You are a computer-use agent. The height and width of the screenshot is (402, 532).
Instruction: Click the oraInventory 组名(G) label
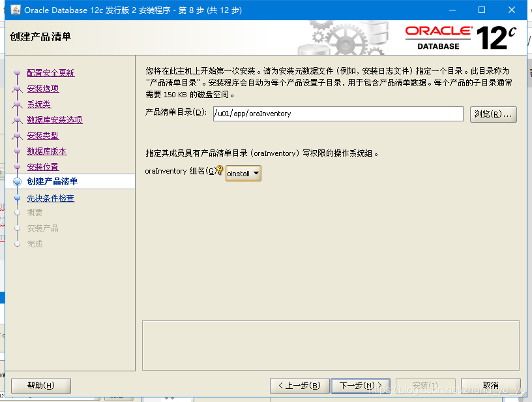coord(181,171)
